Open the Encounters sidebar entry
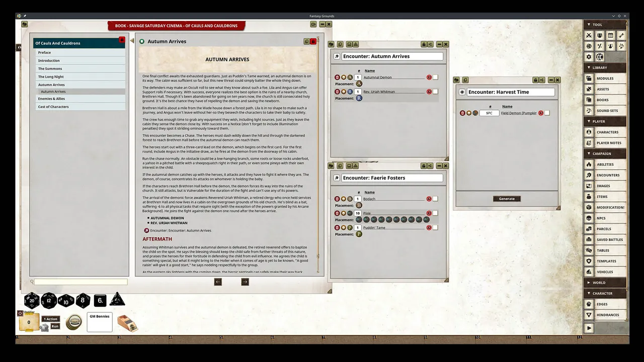 pyautogui.click(x=605, y=175)
